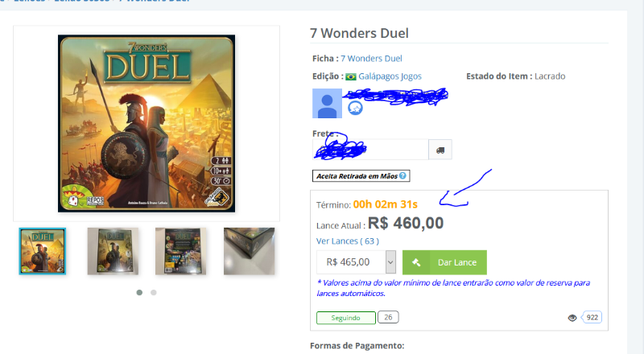This screenshot has width=644, height=354.
Task: Select the first carousel page dot
Action: (139, 292)
